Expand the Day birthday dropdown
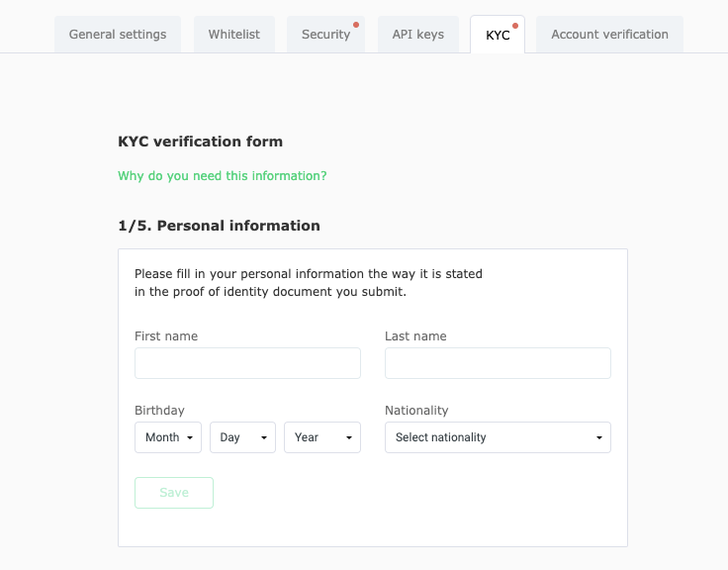Viewport: 728px width, 570px height. (242, 437)
